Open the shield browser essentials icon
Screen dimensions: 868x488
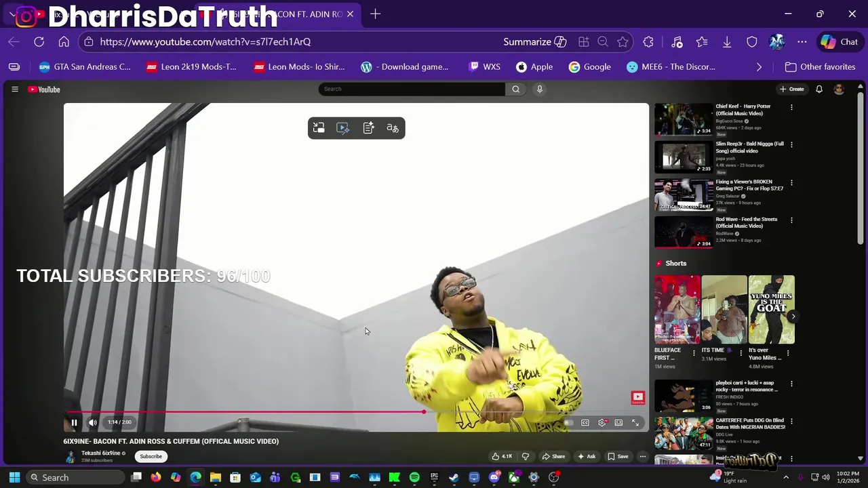[752, 42]
